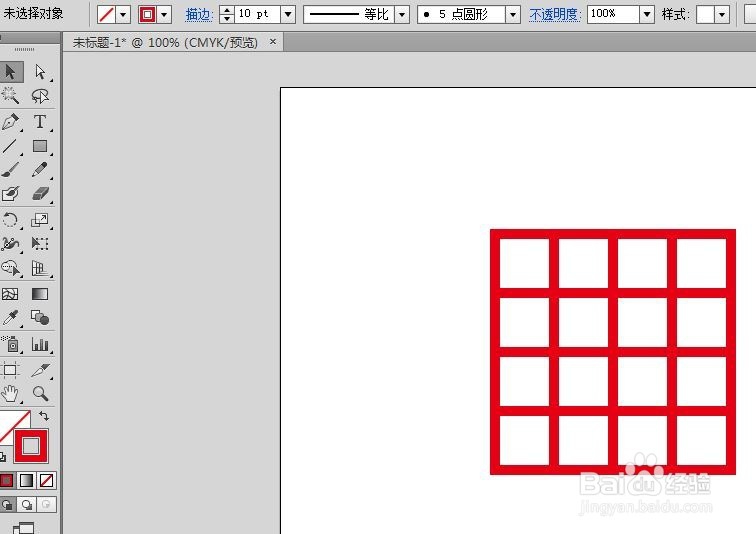The height and width of the screenshot is (534, 756).
Task: Choose the Rectangle tool
Action: (40, 146)
